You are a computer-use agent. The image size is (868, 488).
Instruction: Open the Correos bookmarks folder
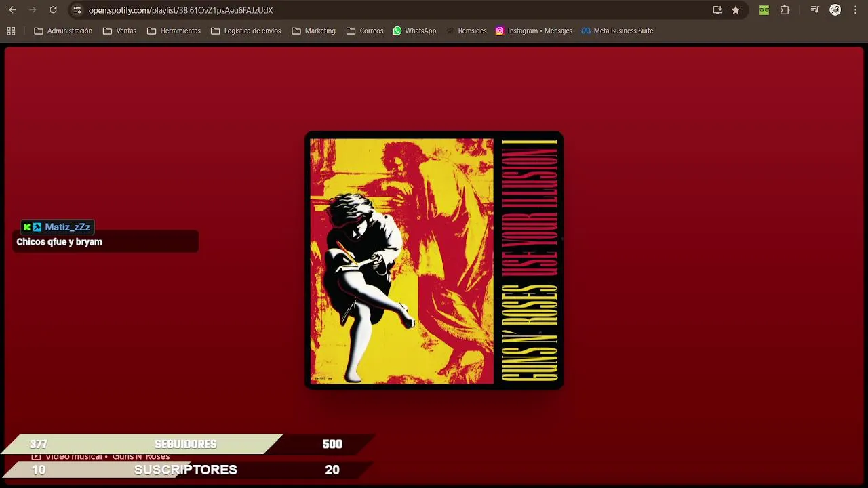(x=365, y=30)
